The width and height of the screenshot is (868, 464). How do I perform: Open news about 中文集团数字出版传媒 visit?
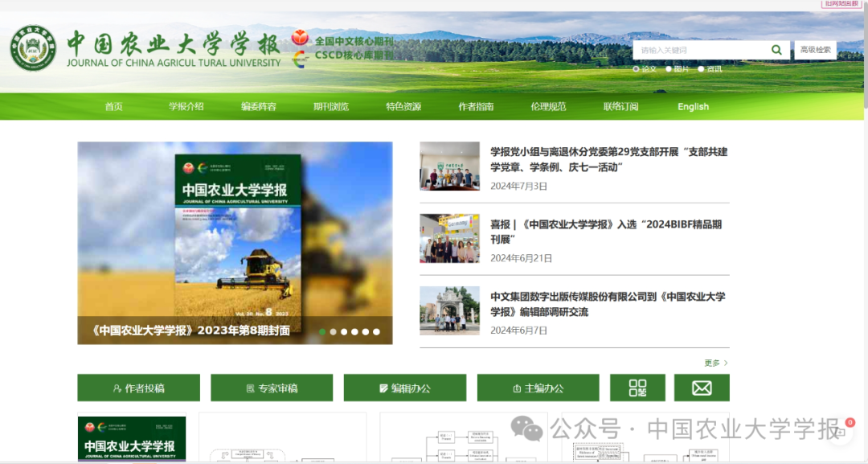click(608, 304)
